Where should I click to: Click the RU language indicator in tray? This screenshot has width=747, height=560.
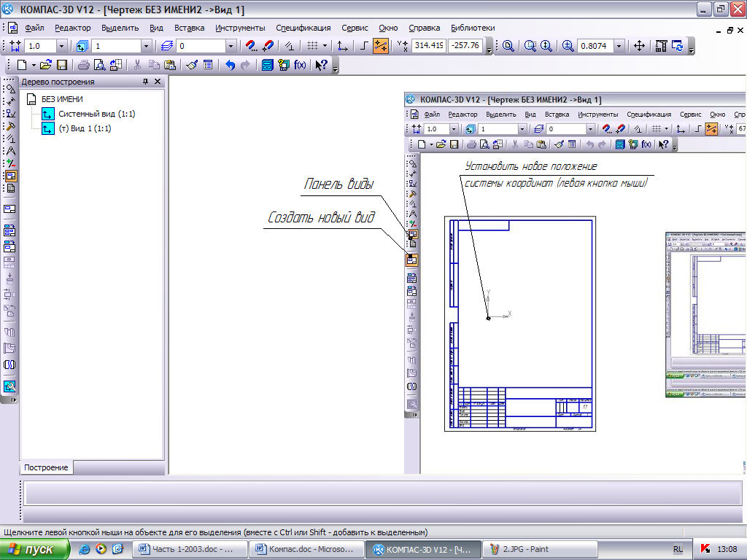point(678,549)
